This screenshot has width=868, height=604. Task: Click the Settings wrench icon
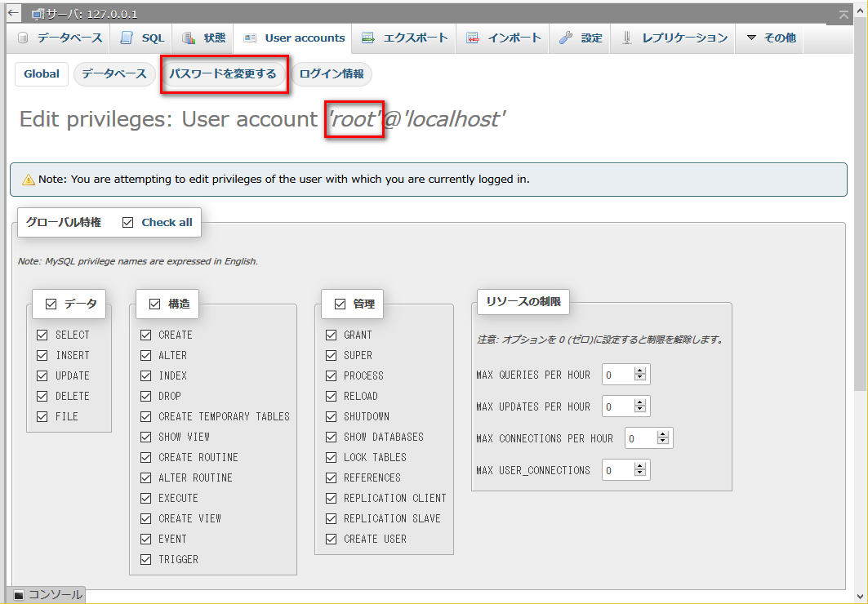tap(566, 38)
